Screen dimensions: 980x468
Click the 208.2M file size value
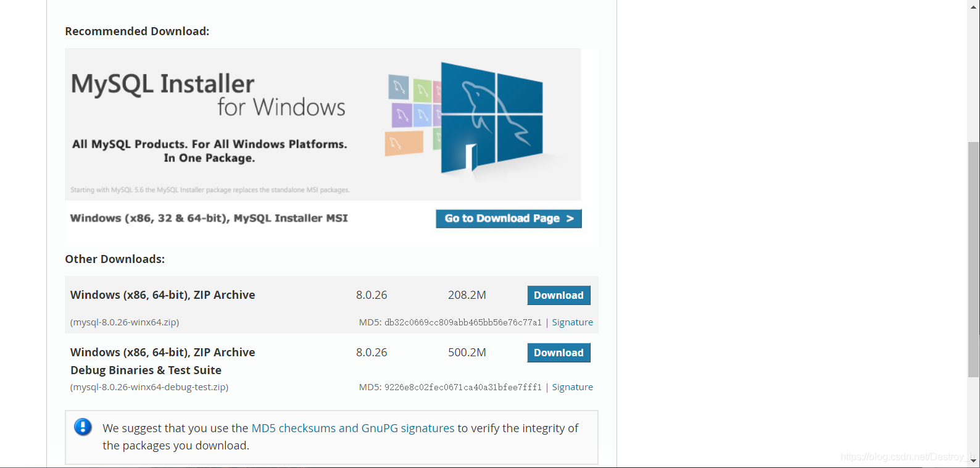click(467, 295)
